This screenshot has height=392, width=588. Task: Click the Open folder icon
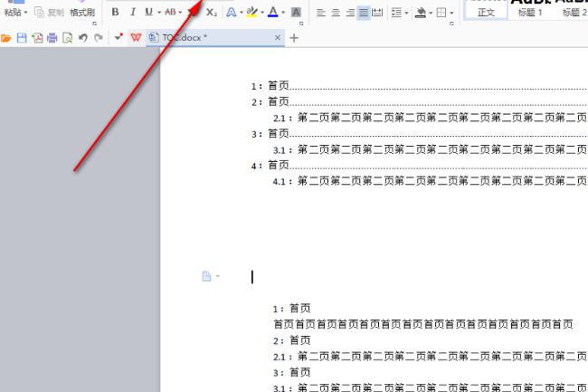coord(6,38)
